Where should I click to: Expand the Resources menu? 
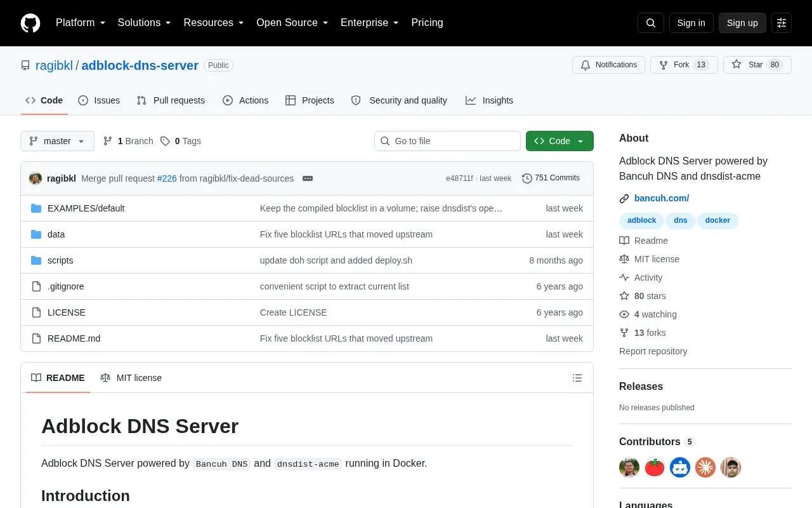tap(214, 23)
